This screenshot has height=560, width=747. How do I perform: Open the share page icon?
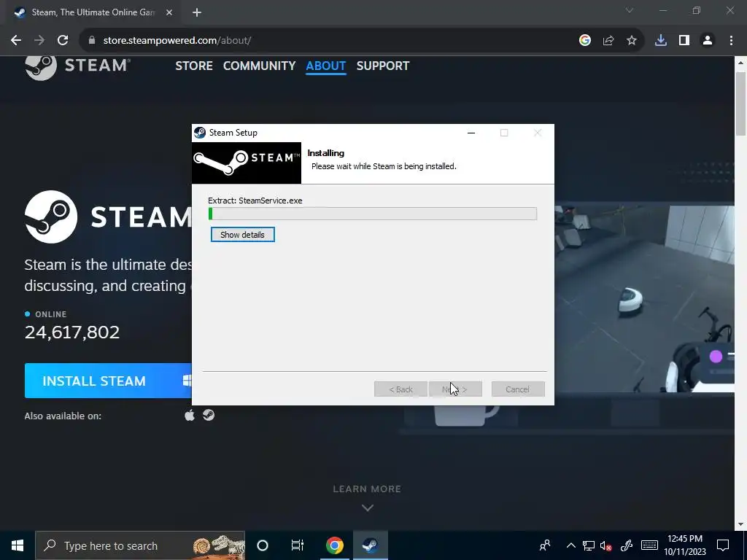pos(608,41)
